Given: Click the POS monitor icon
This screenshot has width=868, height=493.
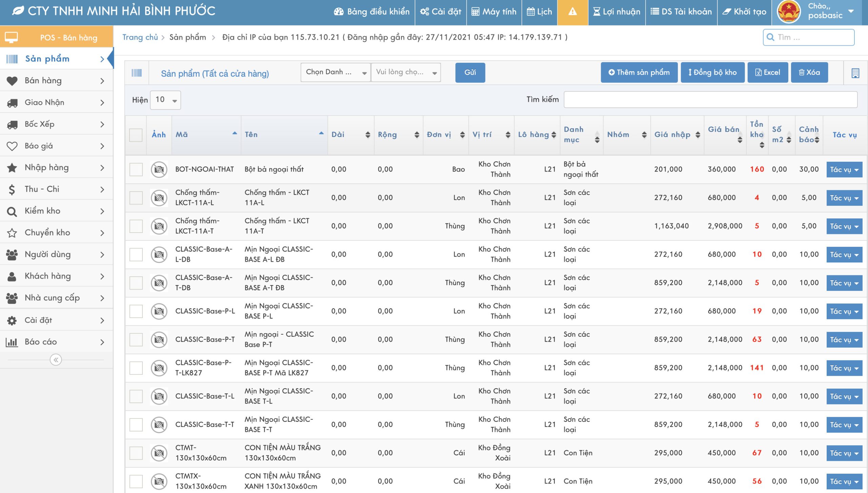Looking at the screenshot, I should 11,37.
